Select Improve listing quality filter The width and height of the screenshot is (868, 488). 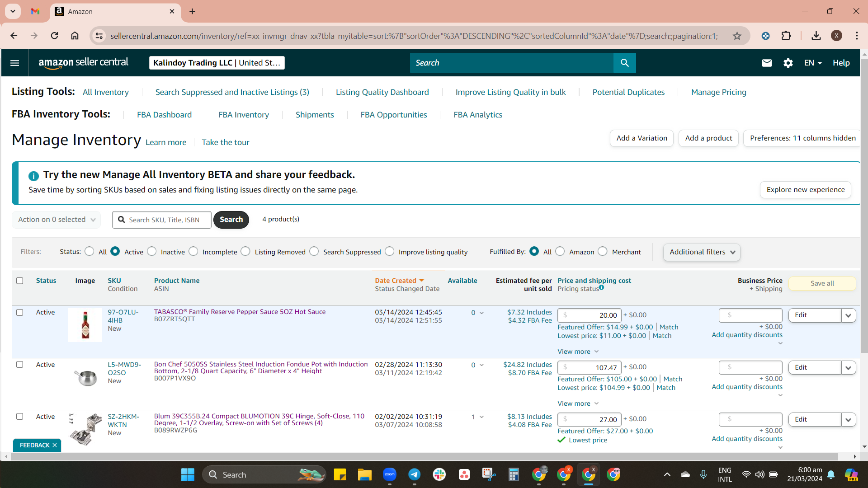pyautogui.click(x=390, y=251)
